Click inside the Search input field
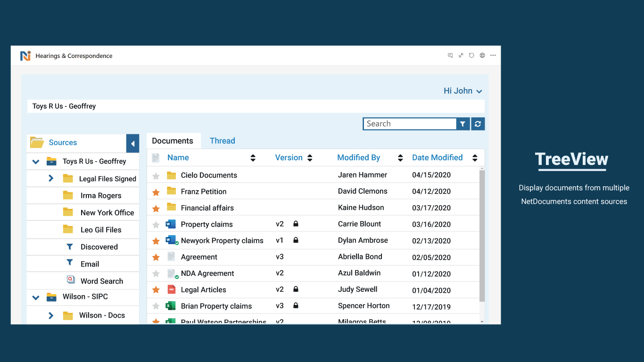 click(x=409, y=123)
